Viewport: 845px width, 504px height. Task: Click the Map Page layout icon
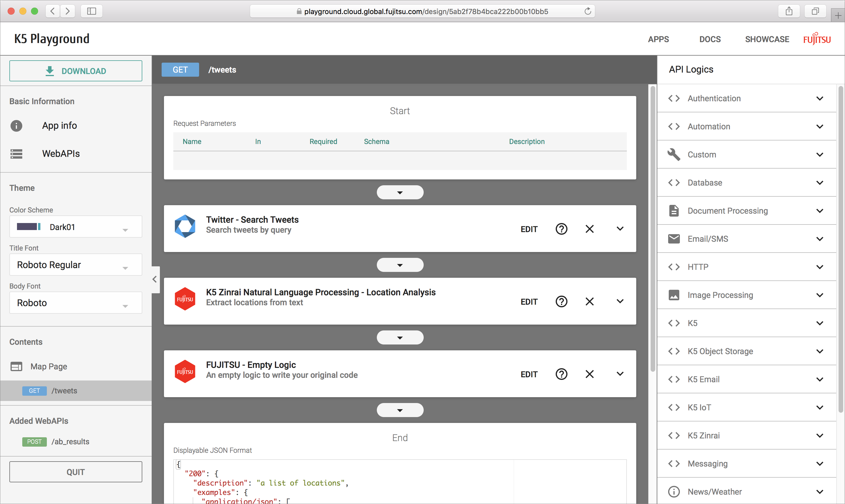[x=16, y=366]
